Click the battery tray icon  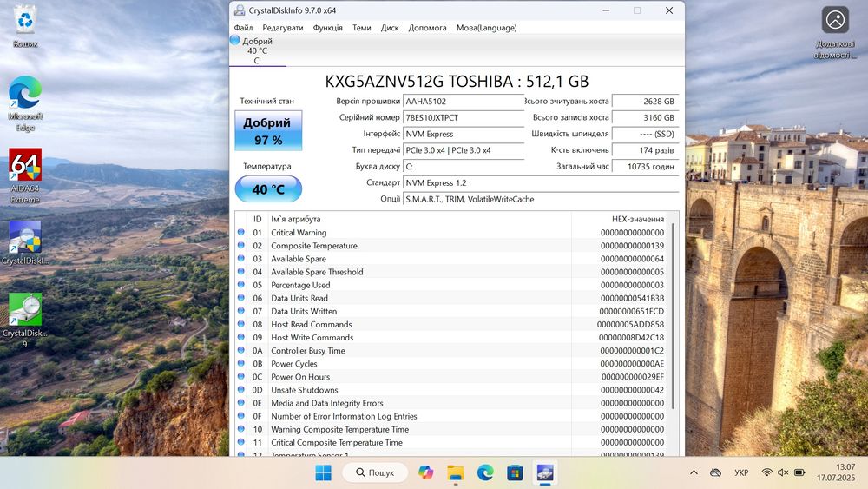point(799,473)
